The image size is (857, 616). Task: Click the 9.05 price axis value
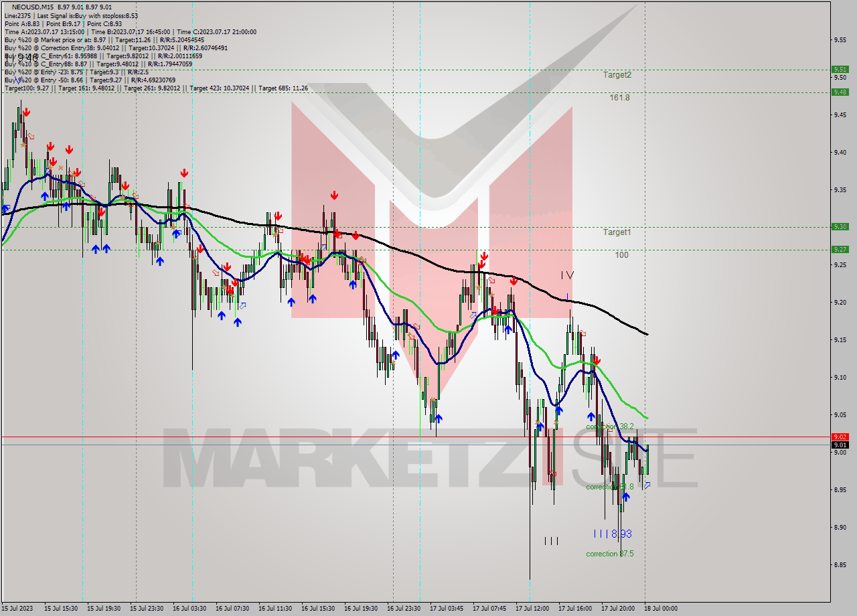(840, 414)
